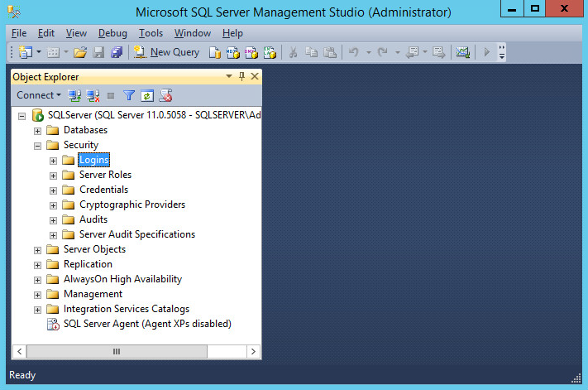The height and width of the screenshot is (390, 588).
Task: Refresh the Object Explorer tree
Action: 147,95
